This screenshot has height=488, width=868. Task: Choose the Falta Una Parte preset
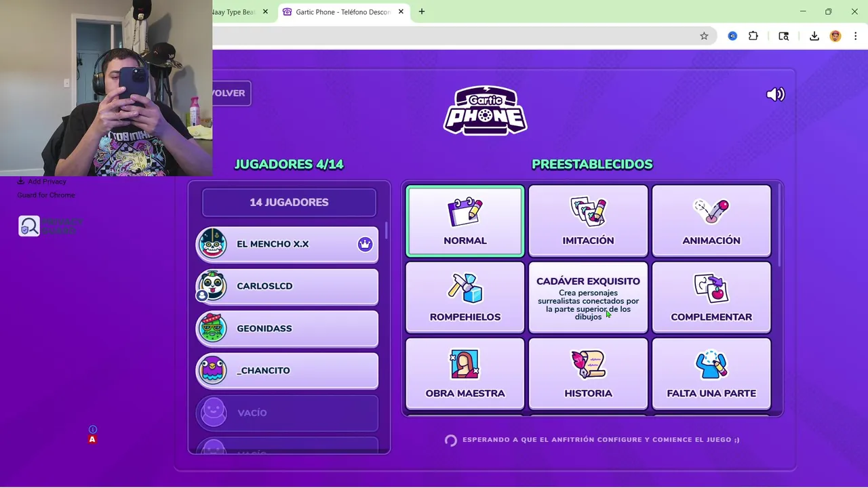(x=711, y=374)
